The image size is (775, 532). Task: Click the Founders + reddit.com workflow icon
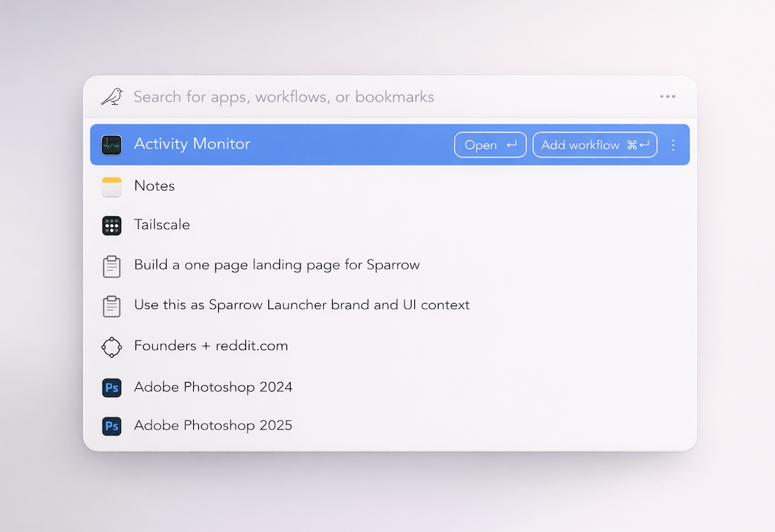111,347
